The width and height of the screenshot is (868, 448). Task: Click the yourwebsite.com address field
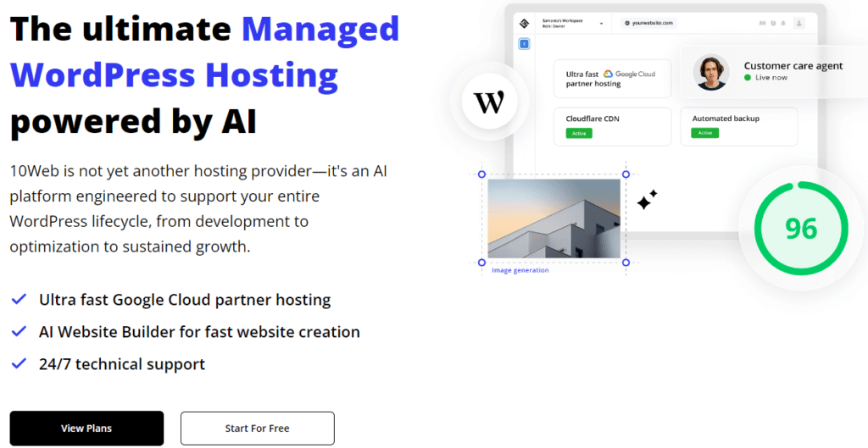pos(648,23)
